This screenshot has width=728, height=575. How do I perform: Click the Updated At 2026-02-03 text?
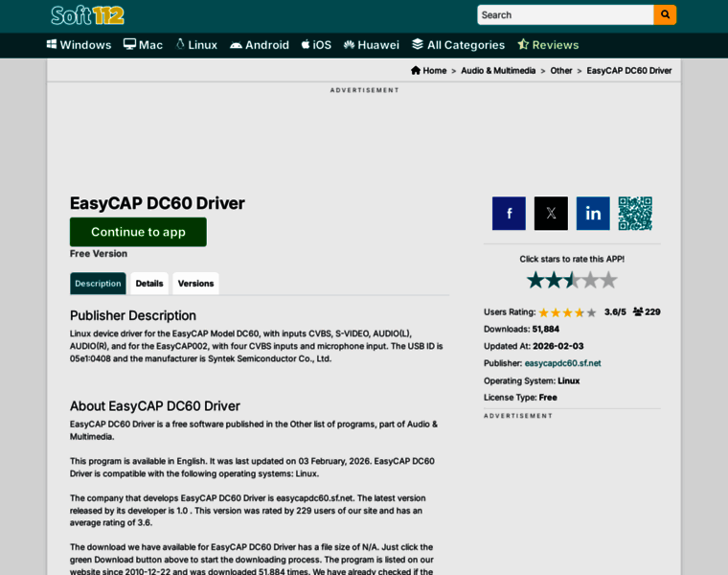coord(534,346)
